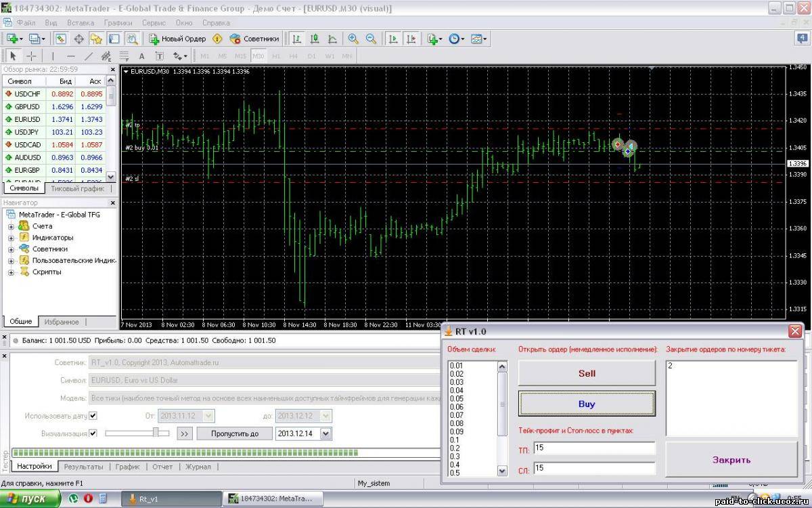The image size is (812, 508).
Task: Toggle the Navigator panel toolbar icon
Action: click(96, 39)
